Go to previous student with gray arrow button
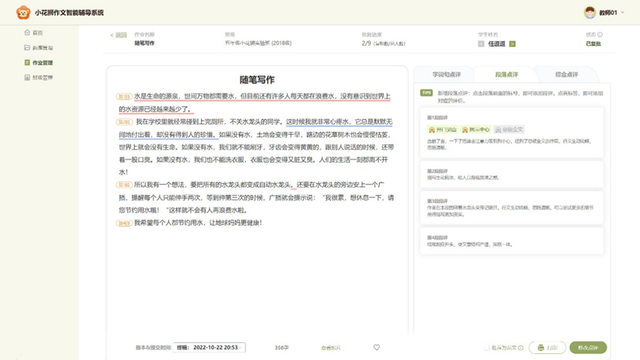The height and width of the screenshot is (360, 640). pos(481,44)
